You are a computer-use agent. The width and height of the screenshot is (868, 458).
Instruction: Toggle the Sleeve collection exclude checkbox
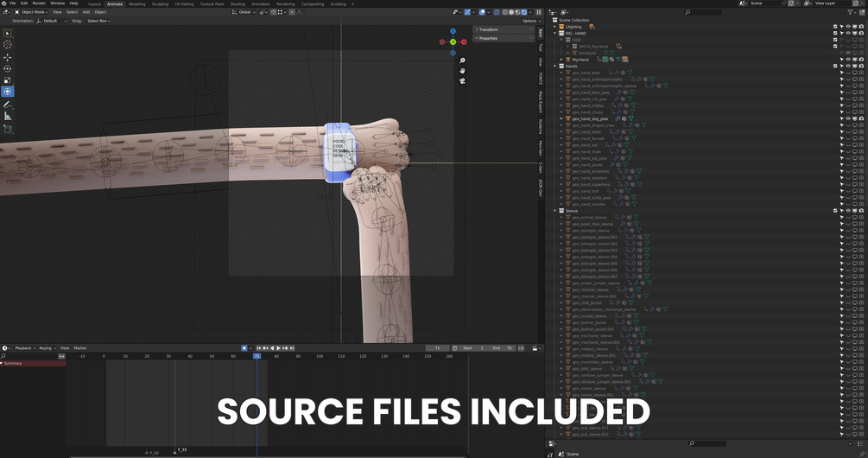coord(835,211)
